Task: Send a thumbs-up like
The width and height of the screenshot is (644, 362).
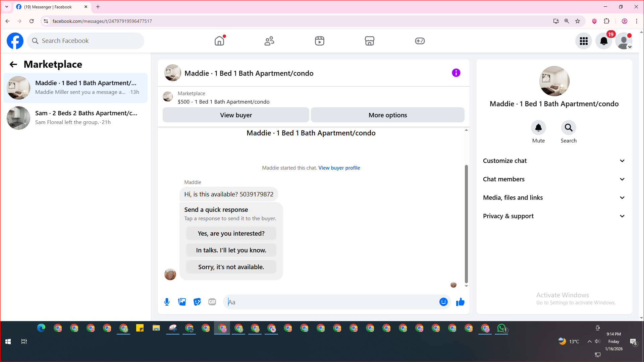Action: tap(460, 302)
